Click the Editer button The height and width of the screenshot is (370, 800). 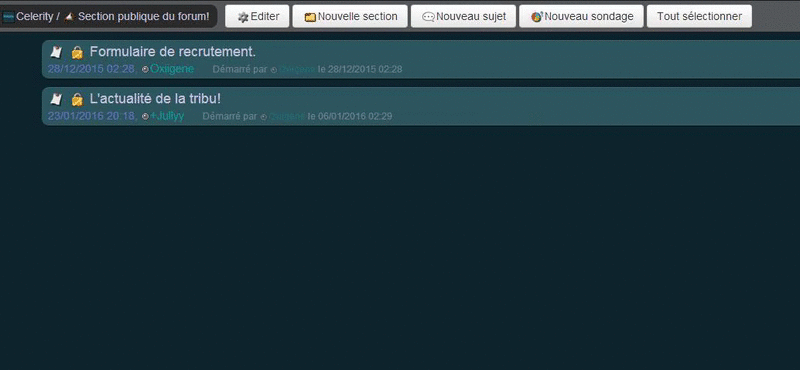click(257, 16)
